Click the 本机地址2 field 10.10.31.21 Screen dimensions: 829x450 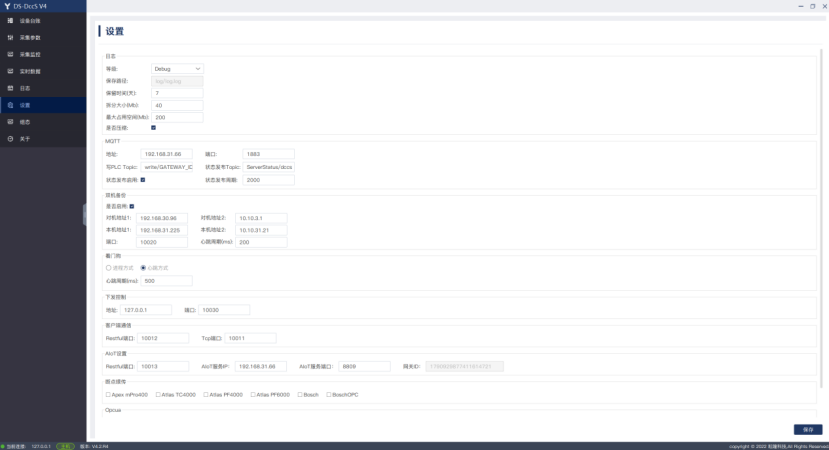tap(261, 230)
